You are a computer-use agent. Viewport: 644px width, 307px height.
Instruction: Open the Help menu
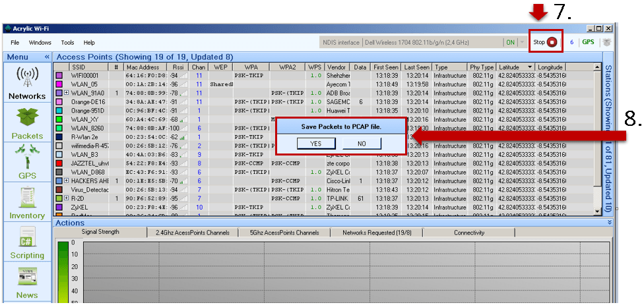89,42
